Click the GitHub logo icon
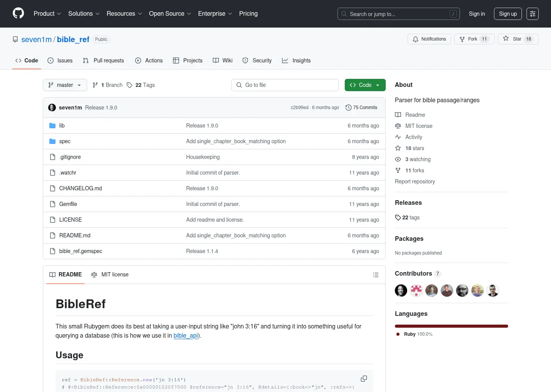The height and width of the screenshot is (392, 551). (18, 13)
